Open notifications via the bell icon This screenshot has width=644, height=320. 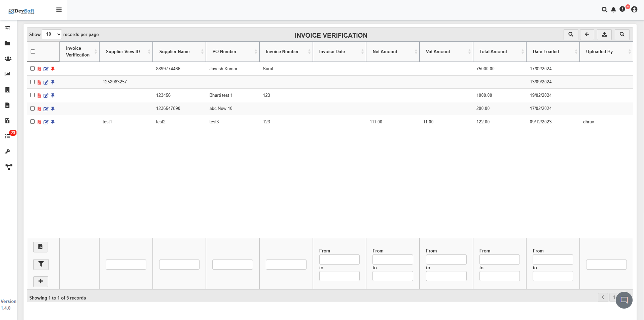point(613,9)
